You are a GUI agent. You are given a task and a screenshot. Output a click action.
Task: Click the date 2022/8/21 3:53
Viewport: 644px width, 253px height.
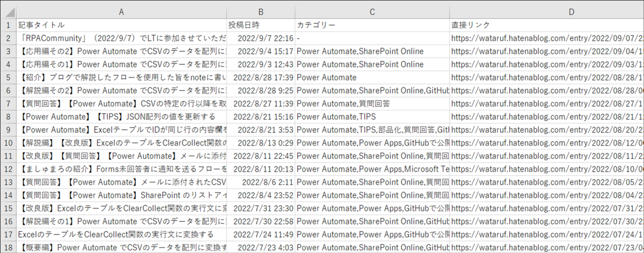coord(260,129)
